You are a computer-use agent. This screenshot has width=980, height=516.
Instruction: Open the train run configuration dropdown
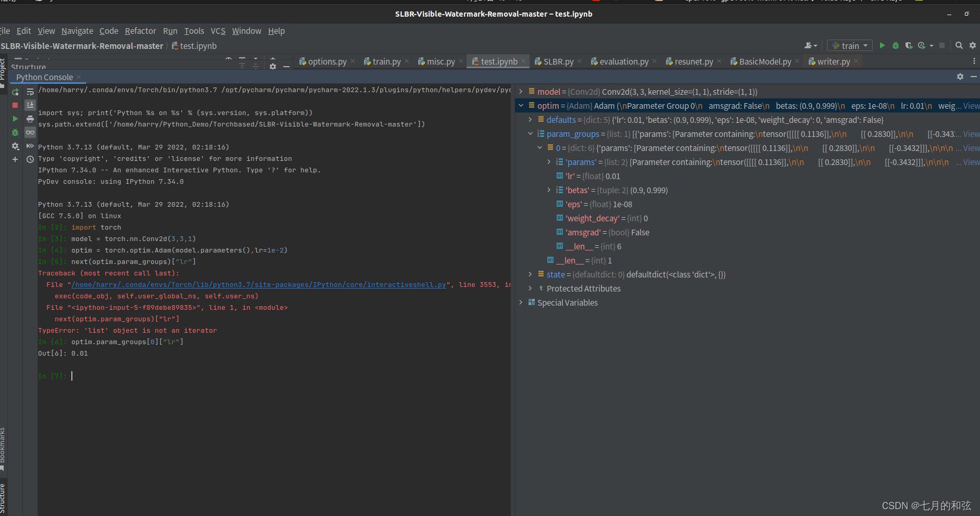850,46
